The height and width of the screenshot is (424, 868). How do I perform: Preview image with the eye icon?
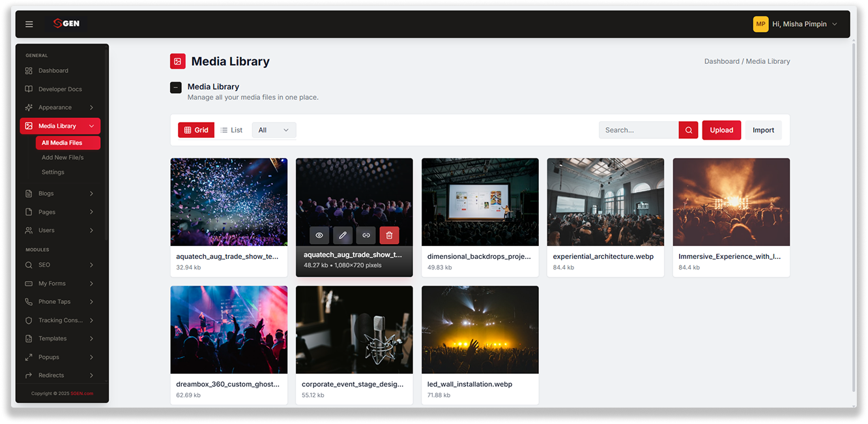coord(319,235)
